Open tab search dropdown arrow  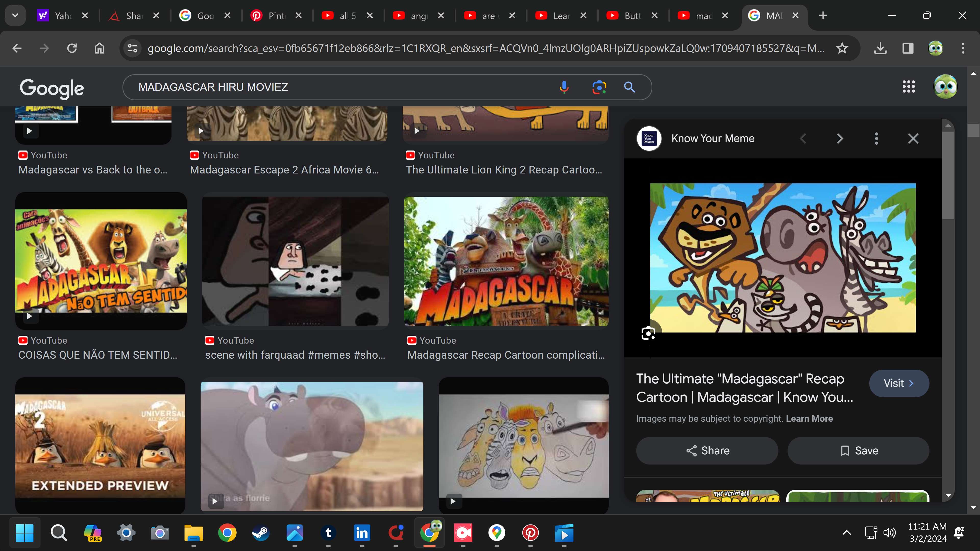pos(15,16)
